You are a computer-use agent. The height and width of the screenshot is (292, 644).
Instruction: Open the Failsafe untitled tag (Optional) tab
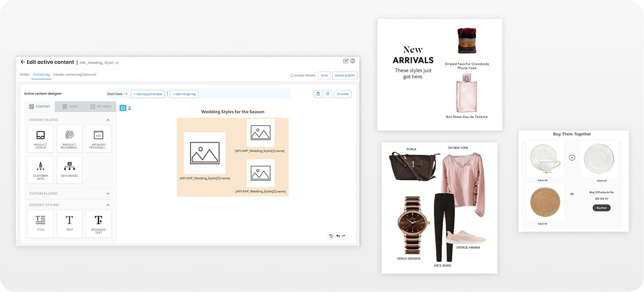75,74
